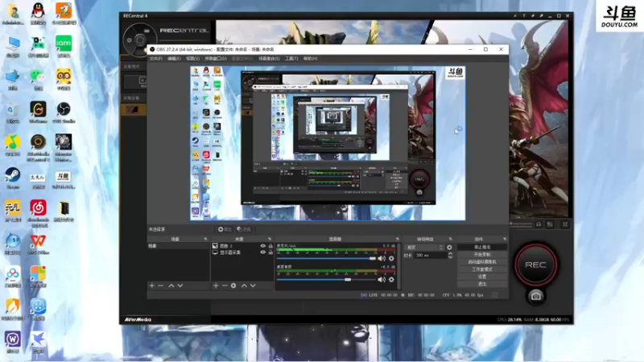Pop out the 控件 (Controls) dock panel
The image size is (644, 362).
point(505,239)
